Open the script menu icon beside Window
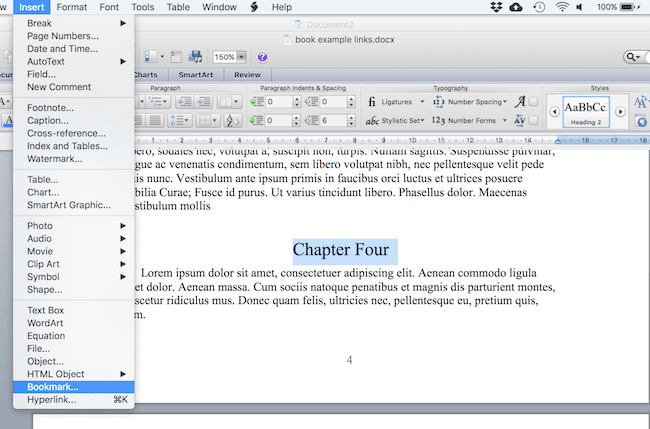Screen dimensions: 650x429 [254, 7]
